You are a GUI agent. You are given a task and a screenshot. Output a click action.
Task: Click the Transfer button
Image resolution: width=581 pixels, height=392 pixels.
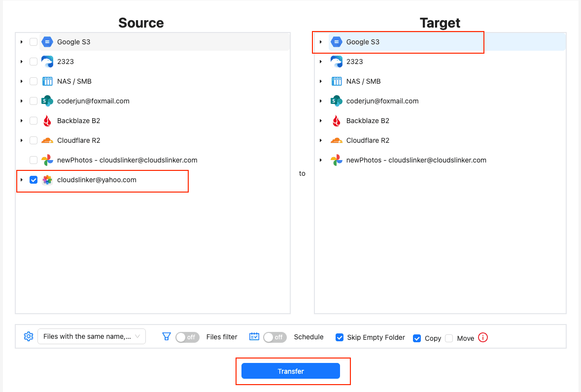click(x=291, y=371)
